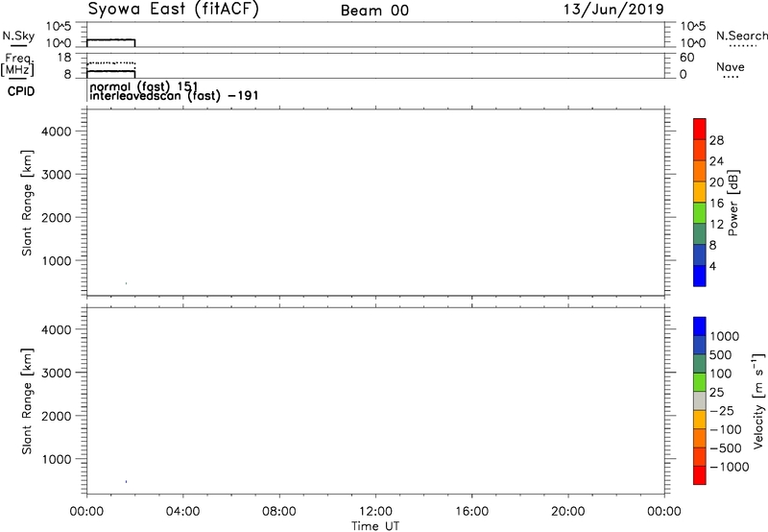Pick the bright blue bottom Power colorbar segment
This screenshot has width=768, height=532.
pyautogui.click(x=700, y=276)
